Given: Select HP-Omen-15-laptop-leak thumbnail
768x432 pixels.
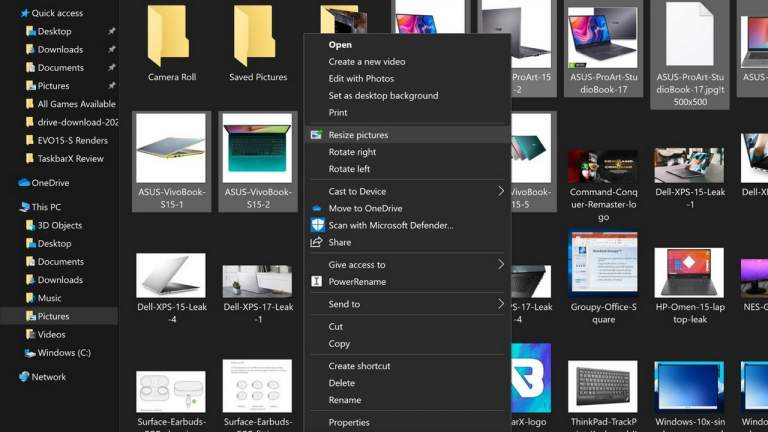Looking at the screenshot, I should (689, 272).
